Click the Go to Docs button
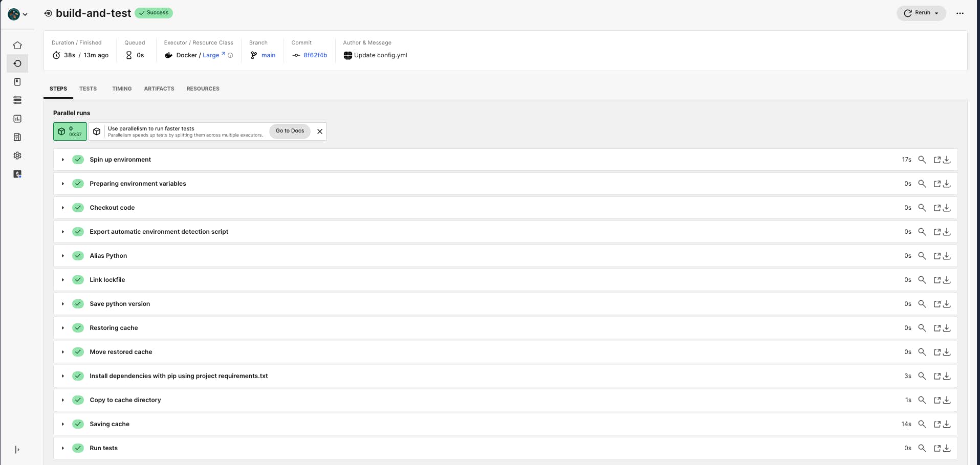This screenshot has height=465, width=980. pyautogui.click(x=289, y=131)
